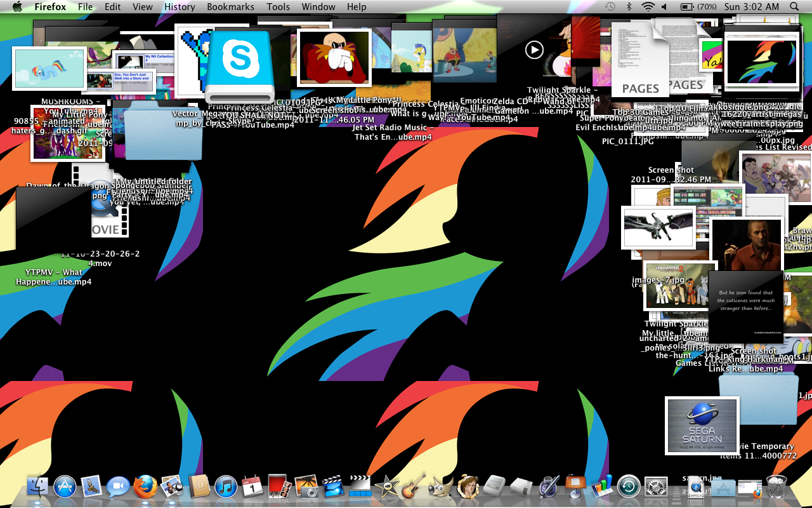Open Time Machine in the dock
This screenshot has height=508, width=812.
629,487
